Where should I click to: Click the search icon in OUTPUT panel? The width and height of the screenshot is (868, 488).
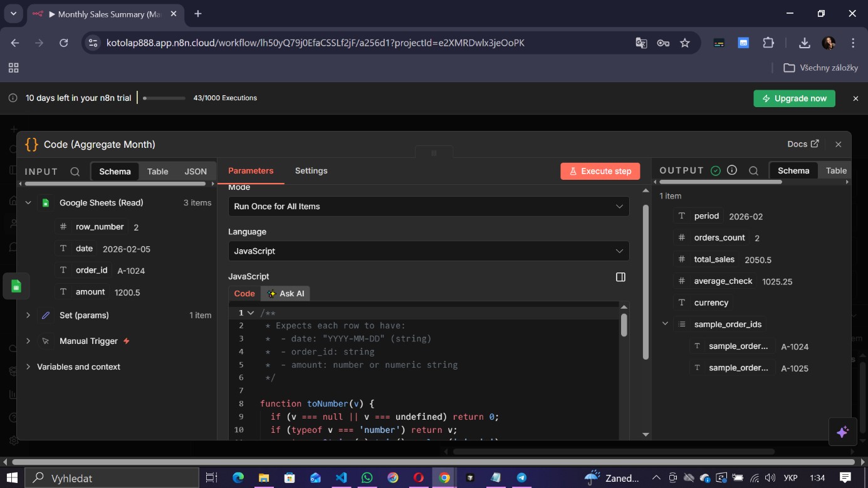pos(754,170)
